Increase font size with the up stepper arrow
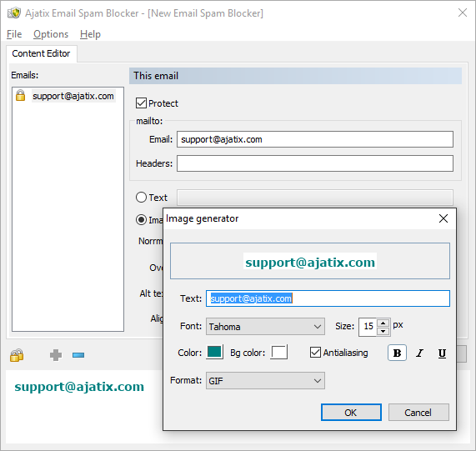The image size is (476, 451). (383, 323)
